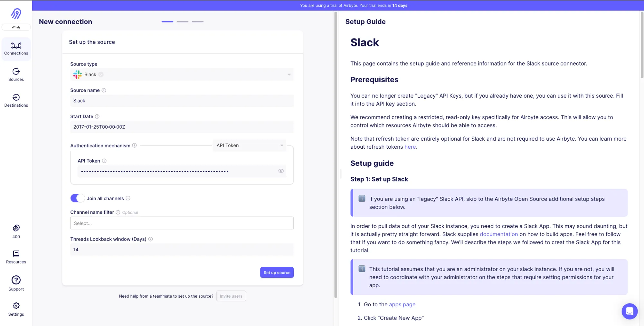Open the Resources sidebar item
644x326 pixels.
pos(16,257)
